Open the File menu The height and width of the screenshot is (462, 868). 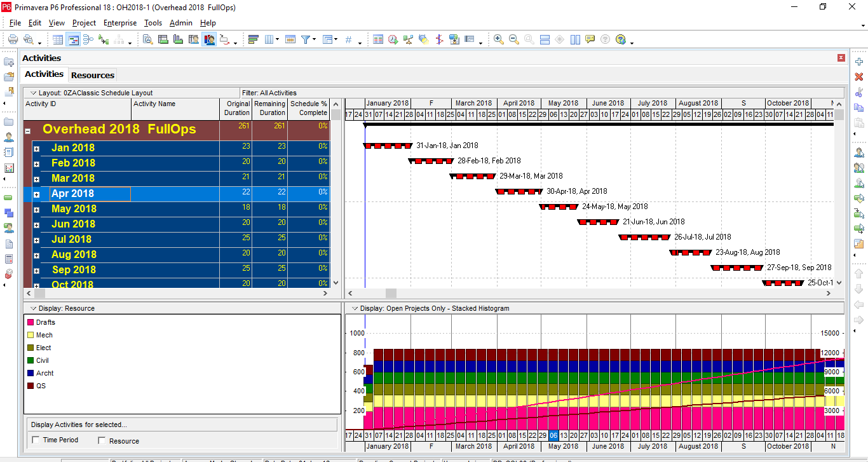pyautogui.click(x=15, y=23)
